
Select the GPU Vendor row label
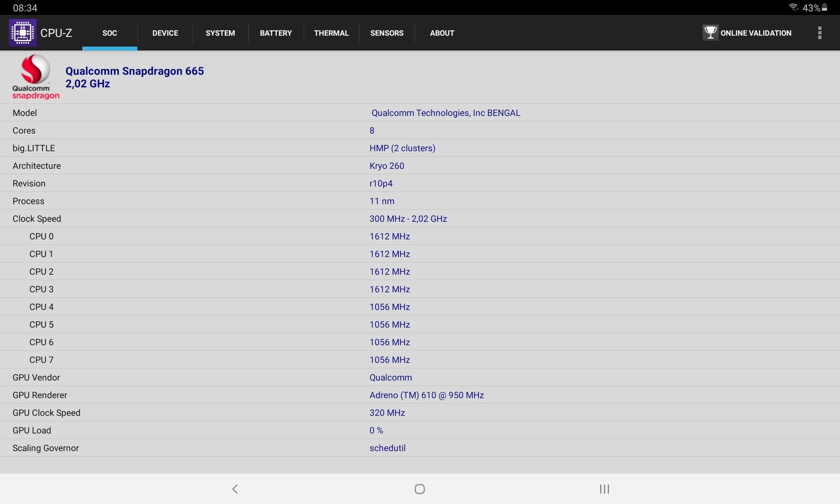36,378
